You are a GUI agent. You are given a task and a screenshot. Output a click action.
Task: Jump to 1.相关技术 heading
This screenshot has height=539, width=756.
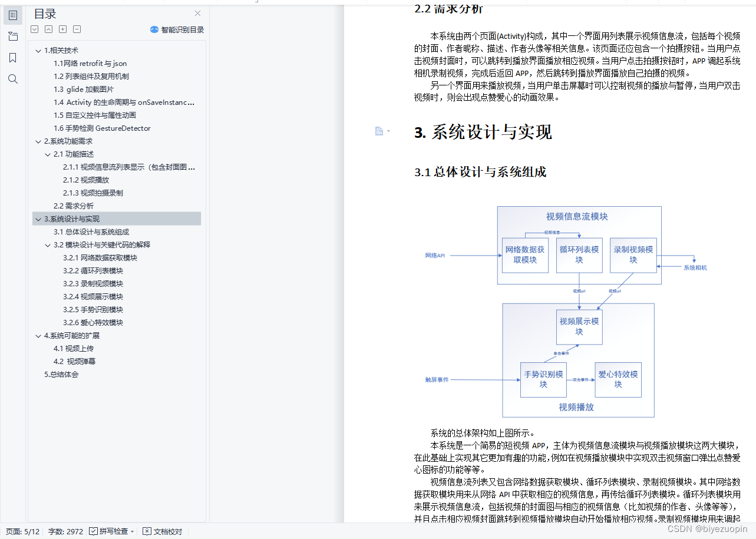[61, 51]
